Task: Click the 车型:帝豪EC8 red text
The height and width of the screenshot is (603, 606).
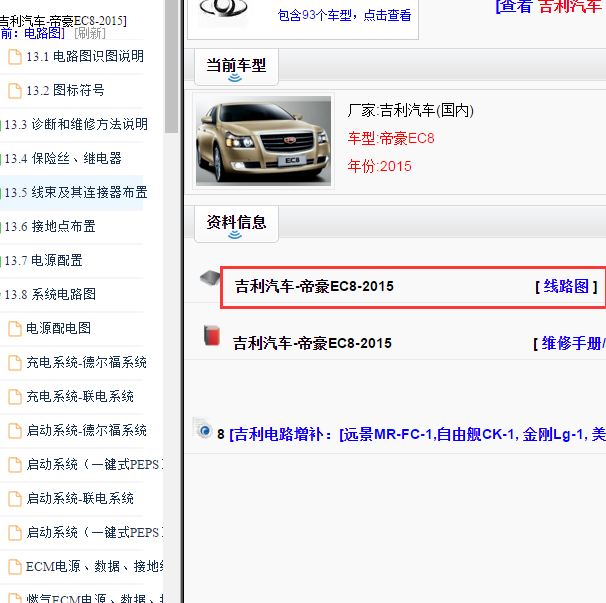Action: pos(391,138)
